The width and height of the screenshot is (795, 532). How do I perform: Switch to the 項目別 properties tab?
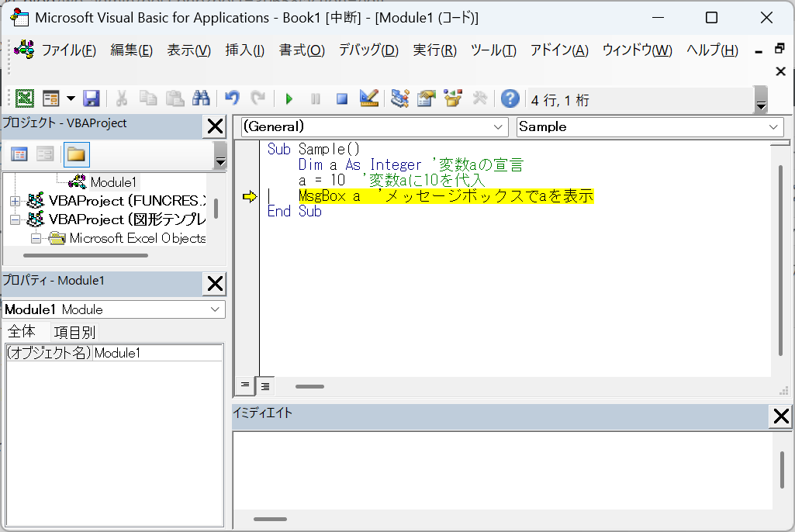tap(74, 332)
